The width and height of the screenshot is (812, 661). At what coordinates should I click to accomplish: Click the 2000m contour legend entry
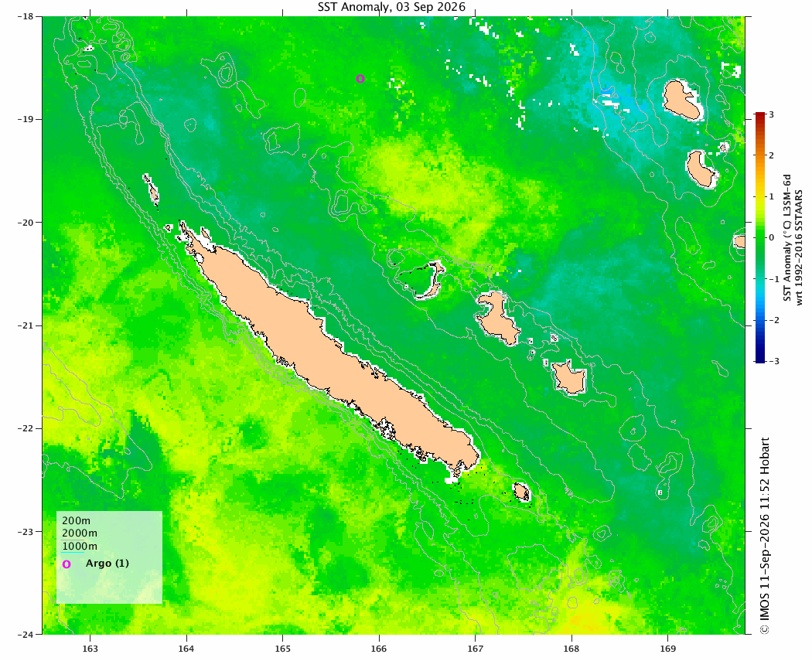(79, 533)
